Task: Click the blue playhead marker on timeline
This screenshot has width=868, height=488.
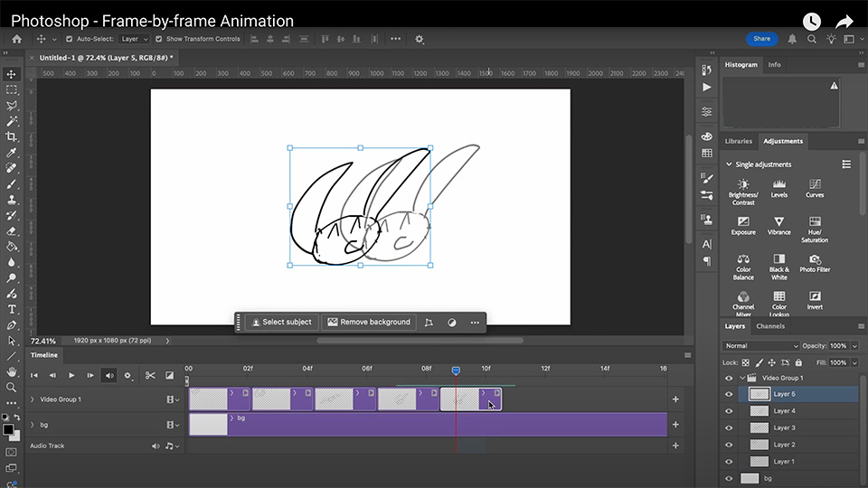Action: point(456,371)
